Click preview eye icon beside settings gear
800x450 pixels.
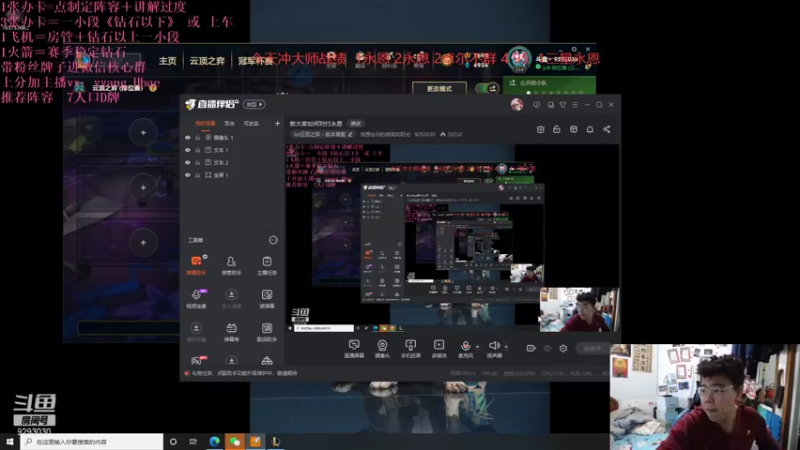tap(547, 348)
